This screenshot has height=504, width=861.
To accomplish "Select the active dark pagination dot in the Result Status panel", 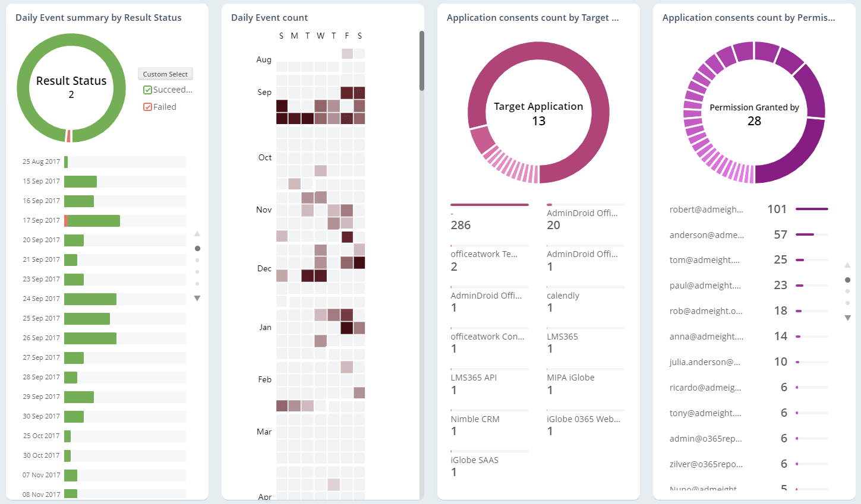I will click(x=198, y=248).
